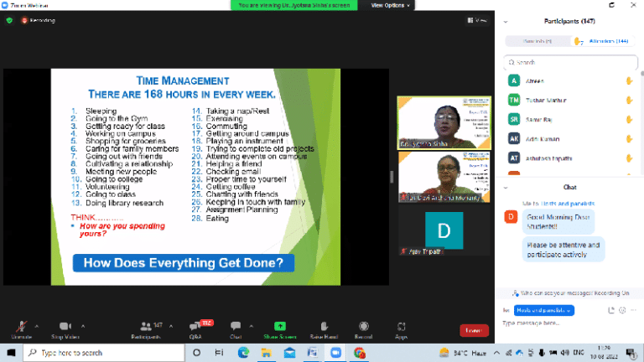Open the Q&A panel
Image resolution: width=644 pixels, height=362 pixels.
click(x=195, y=326)
